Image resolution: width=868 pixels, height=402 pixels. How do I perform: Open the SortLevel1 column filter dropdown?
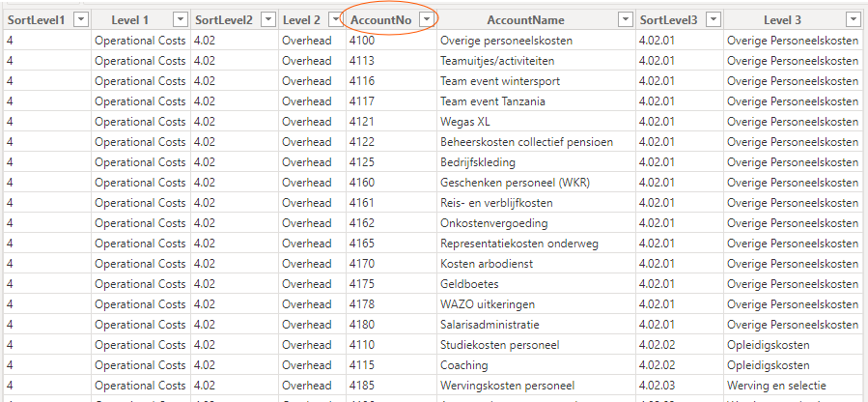(x=81, y=20)
